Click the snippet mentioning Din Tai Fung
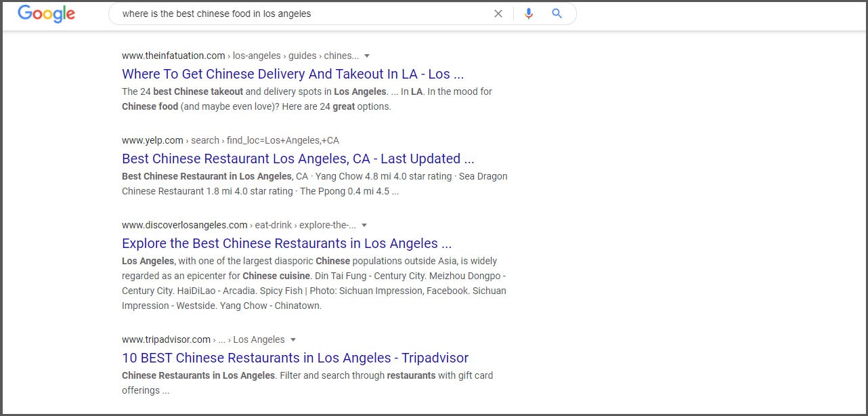 point(313,283)
